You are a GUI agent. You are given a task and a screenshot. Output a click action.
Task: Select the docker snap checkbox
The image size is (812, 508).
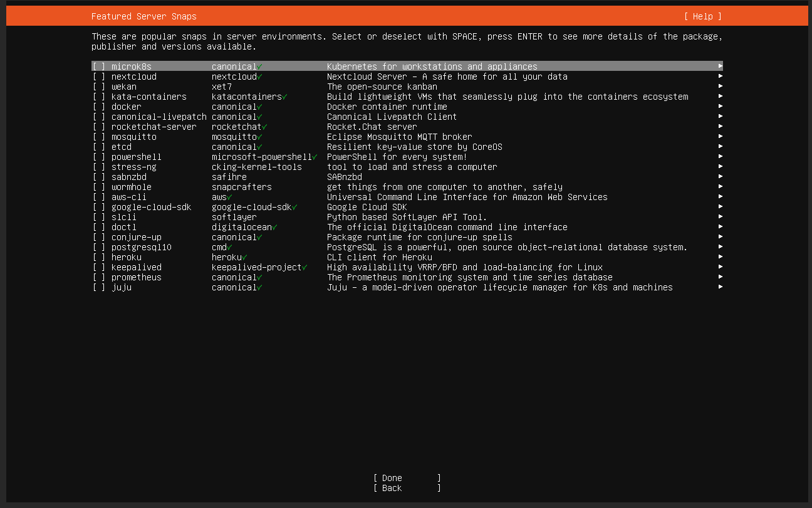[99, 106]
